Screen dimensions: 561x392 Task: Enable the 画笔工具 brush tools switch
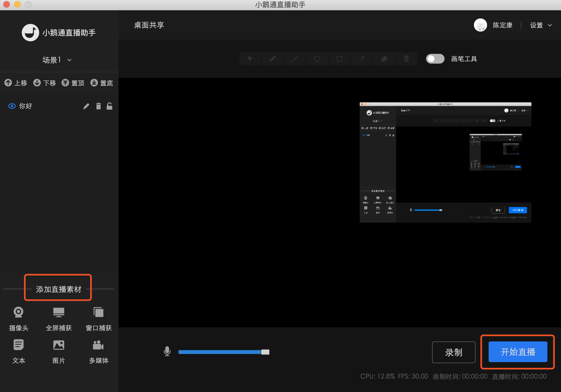(435, 58)
